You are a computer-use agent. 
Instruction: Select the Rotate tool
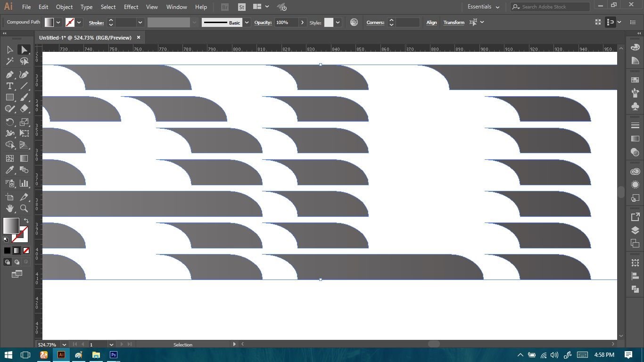point(9,122)
